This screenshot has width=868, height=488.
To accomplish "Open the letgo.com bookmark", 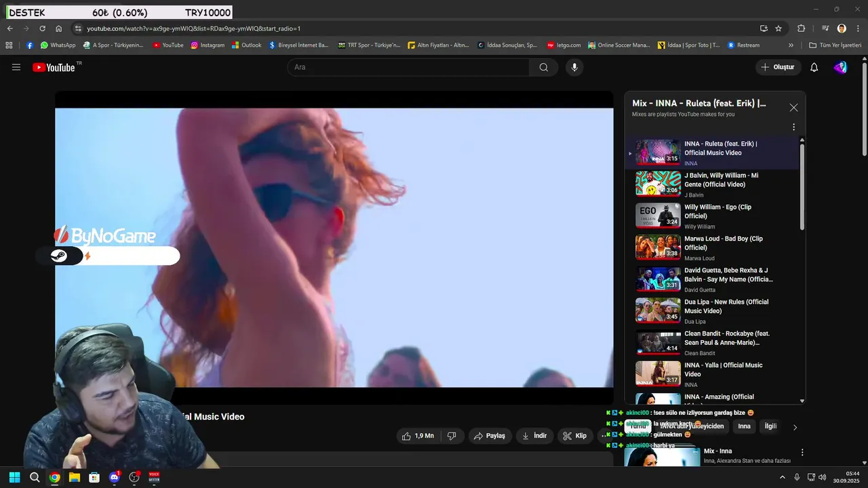I will pyautogui.click(x=564, y=45).
